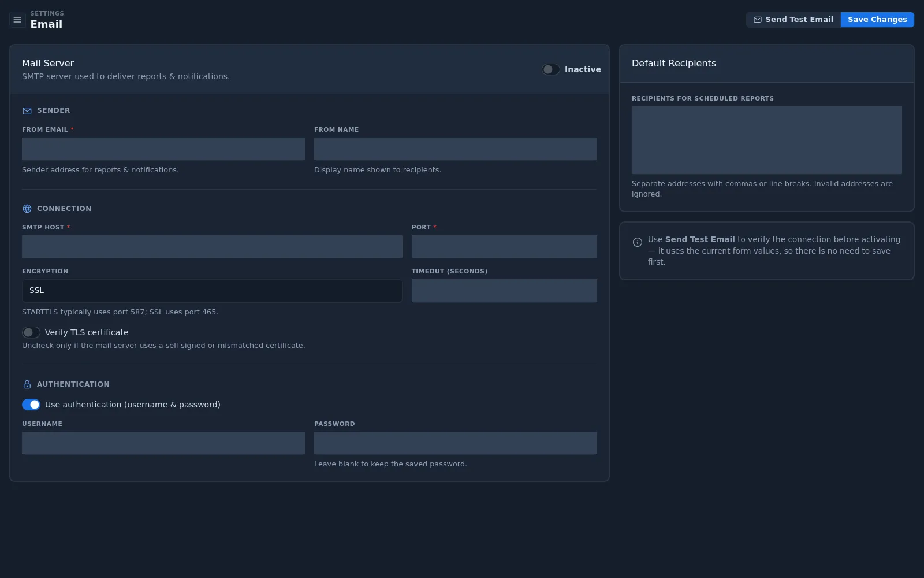Click the Password input field
This screenshot has height=578, width=924.
[456, 443]
